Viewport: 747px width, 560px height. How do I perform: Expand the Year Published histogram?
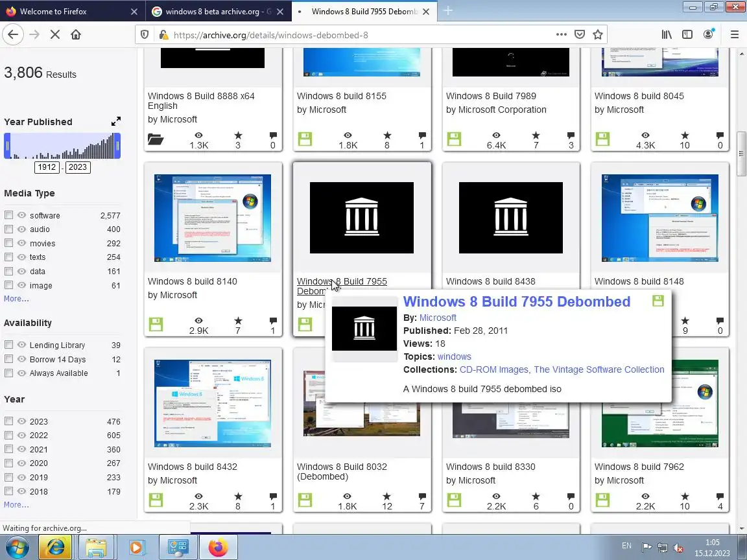[x=116, y=121]
